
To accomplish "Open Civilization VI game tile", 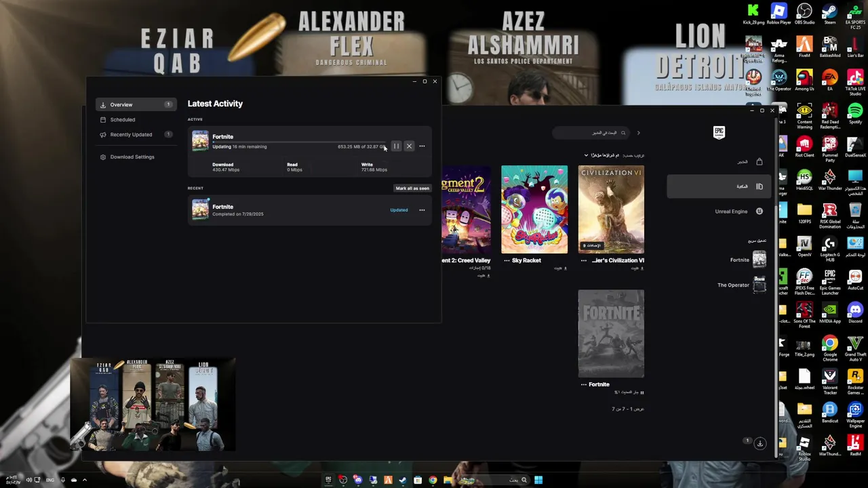I will [611, 209].
